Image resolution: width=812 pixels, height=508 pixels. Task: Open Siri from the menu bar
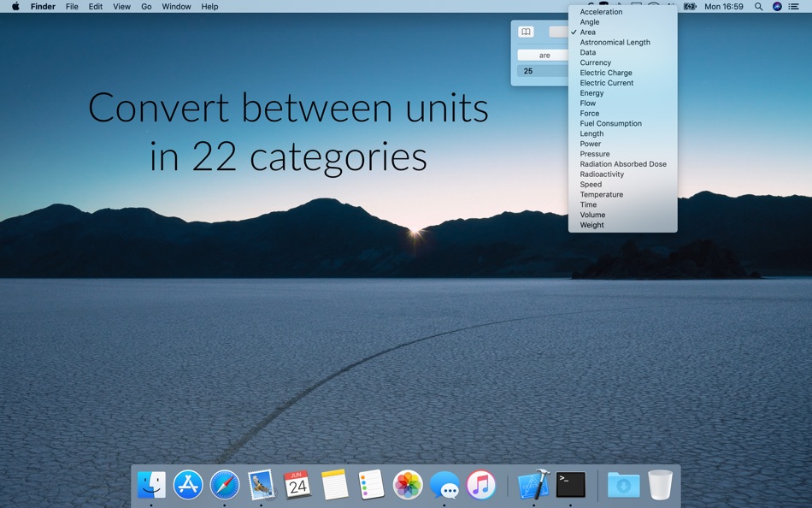[777, 7]
